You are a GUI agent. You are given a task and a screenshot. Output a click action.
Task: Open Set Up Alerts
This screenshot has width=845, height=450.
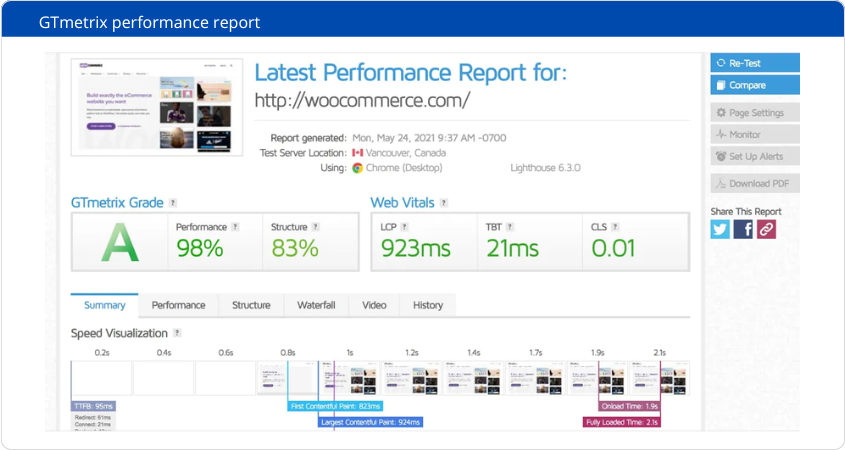[x=754, y=156]
